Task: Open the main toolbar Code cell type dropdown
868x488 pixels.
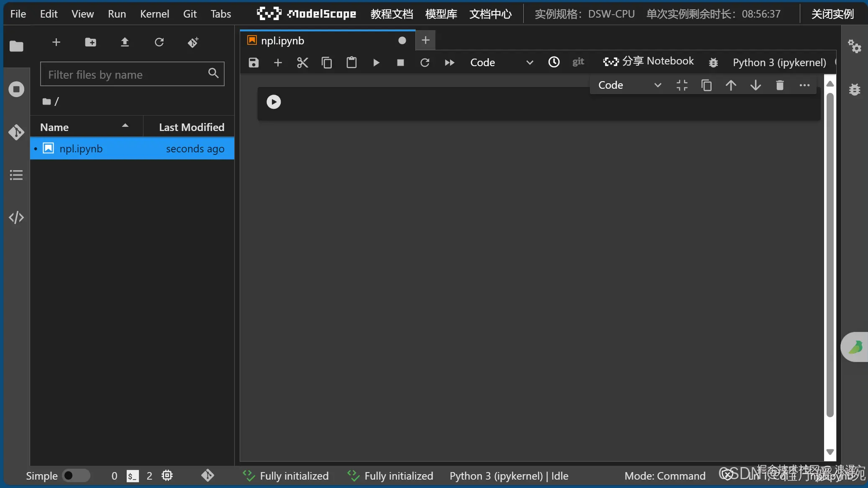Action: pos(501,63)
